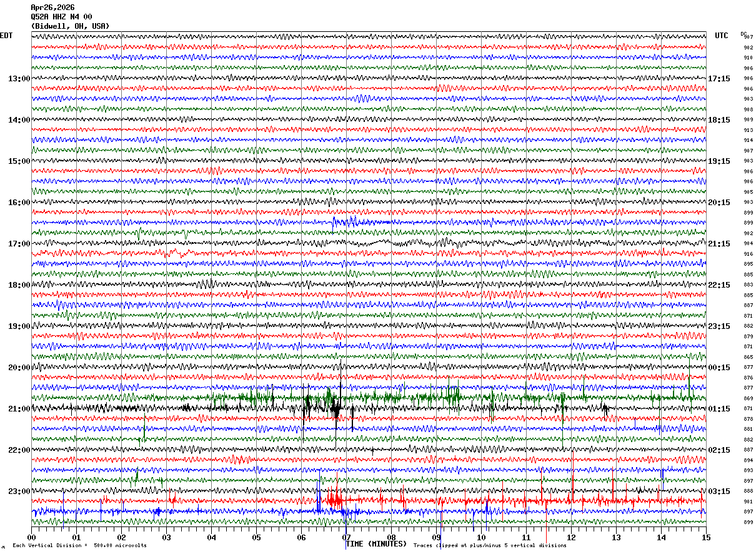Select the 14:00 EDT time label

click(x=19, y=120)
